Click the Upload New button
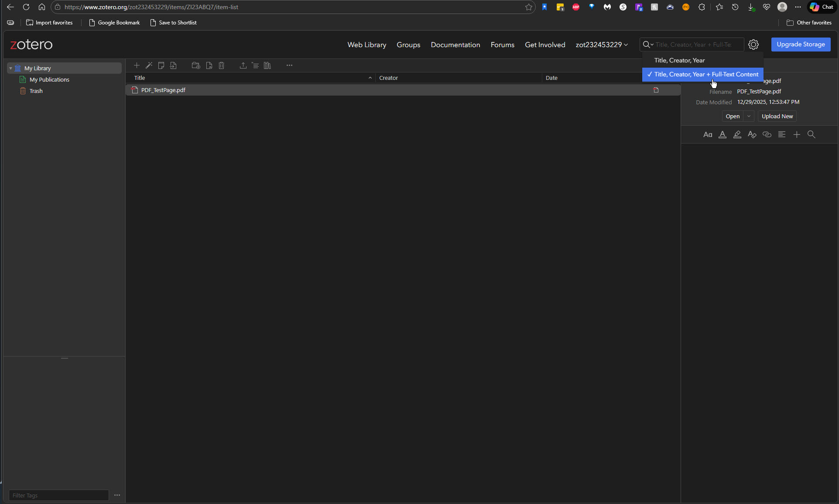839x504 pixels. tap(777, 116)
